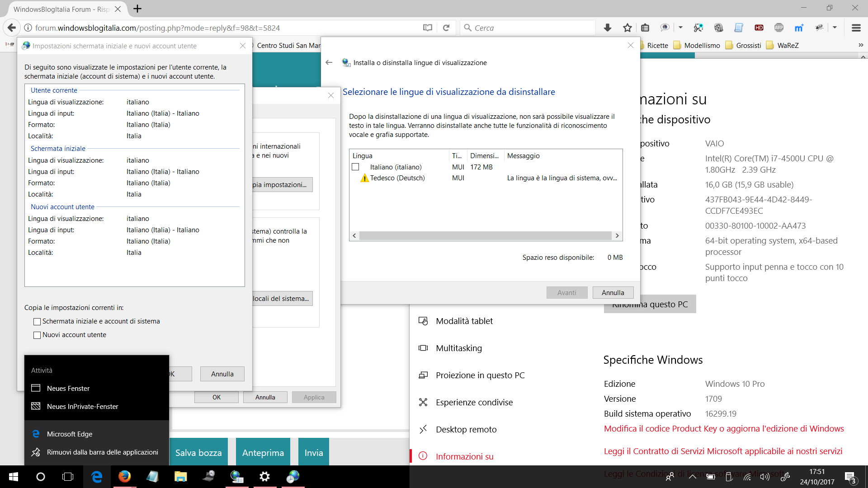Select the Tedesco (Deutsch) language row

[x=486, y=178]
